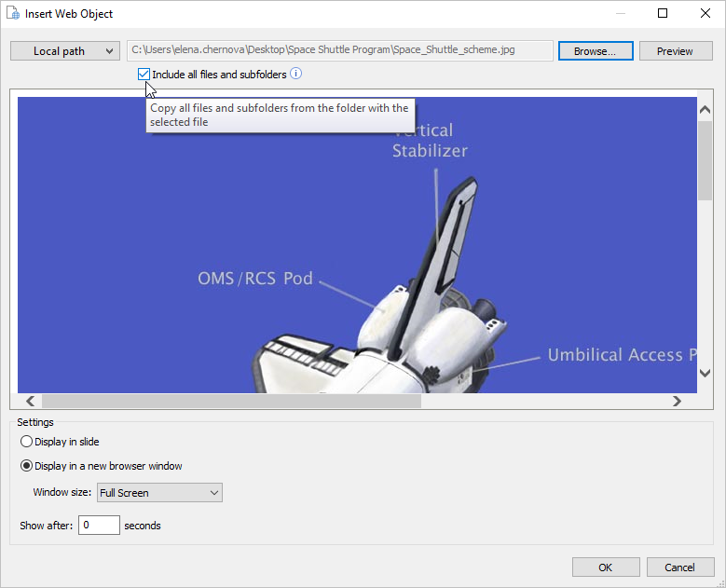This screenshot has width=726, height=588.
Task: Click the Insert Web Object title bar icon
Action: 13,14
